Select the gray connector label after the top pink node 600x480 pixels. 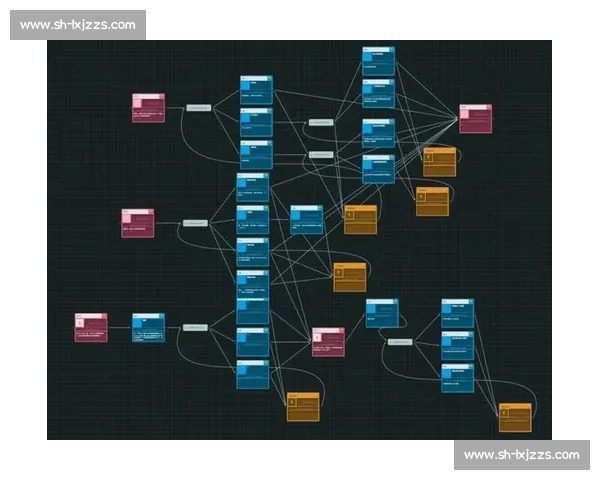point(199,107)
